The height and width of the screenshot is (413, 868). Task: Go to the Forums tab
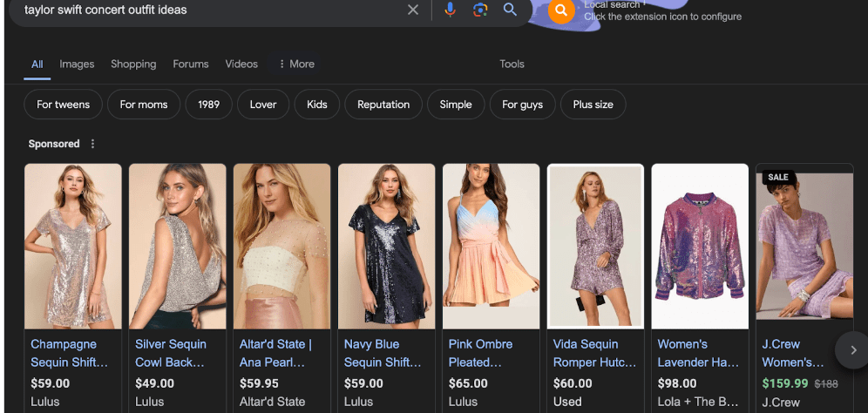tap(191, 64)
